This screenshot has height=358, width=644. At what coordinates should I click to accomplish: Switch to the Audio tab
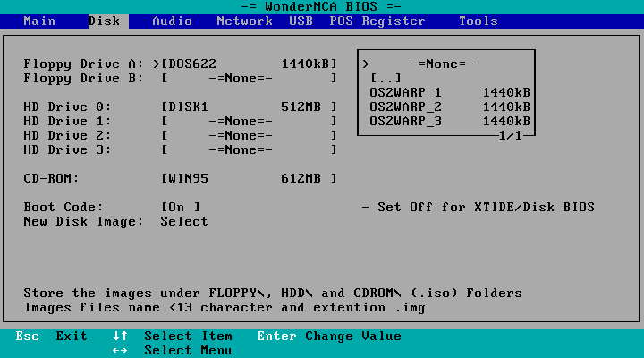pos(172,21)
